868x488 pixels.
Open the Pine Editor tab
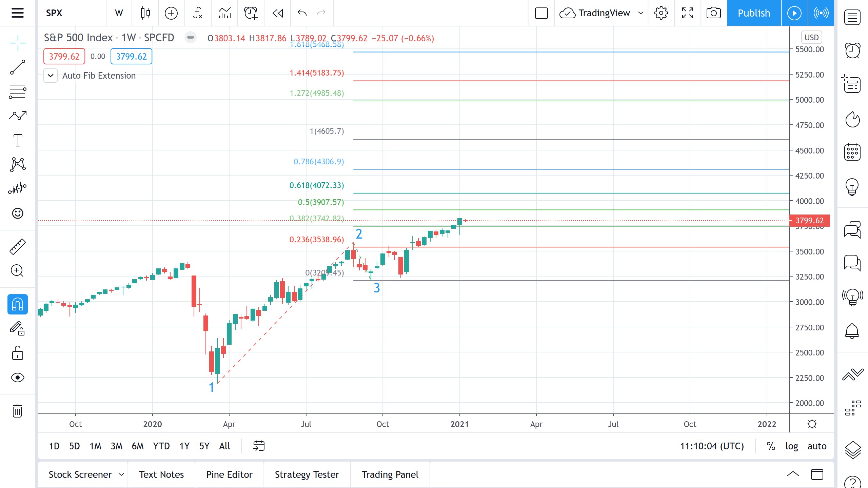click(x=229, y=475)
